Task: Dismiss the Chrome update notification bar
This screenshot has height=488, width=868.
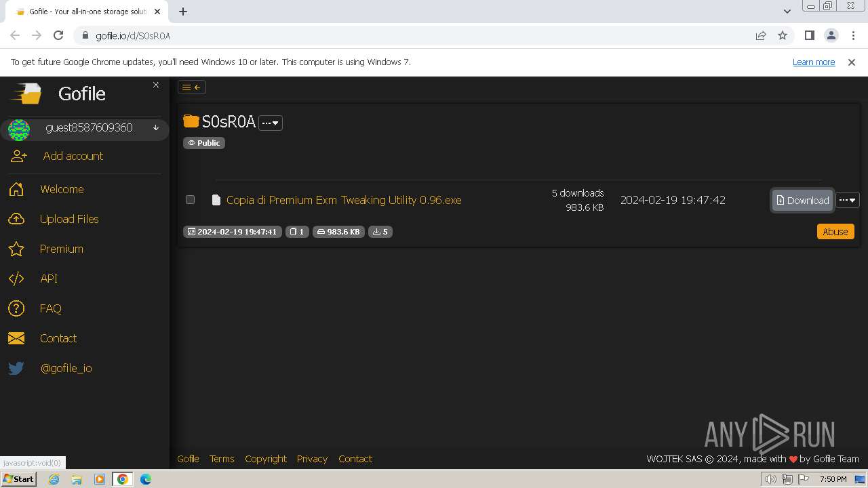Action: coord(852,62)
